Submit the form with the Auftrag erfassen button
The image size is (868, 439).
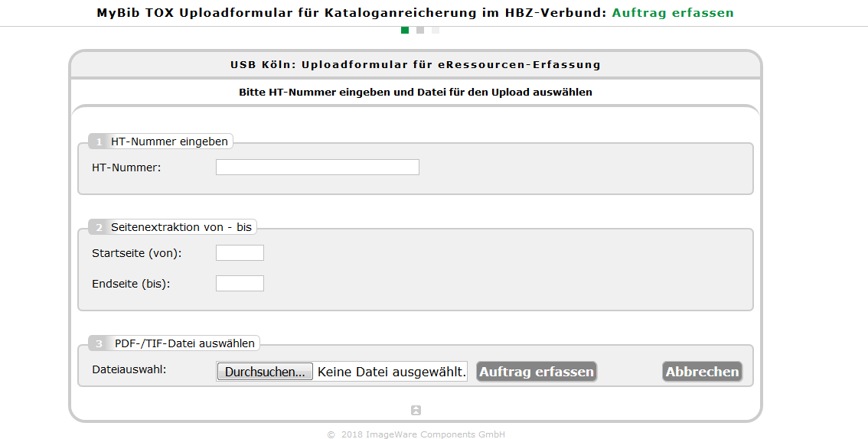click(x=537, y=372)
